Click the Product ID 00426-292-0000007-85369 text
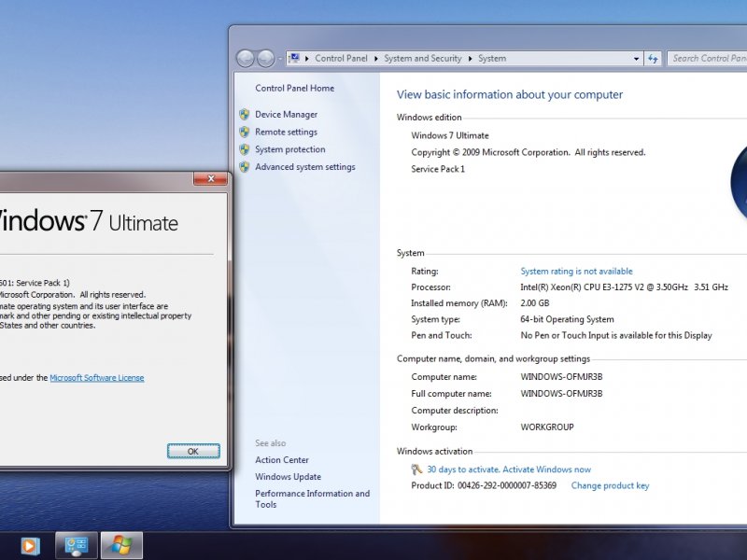 point(484,485)
